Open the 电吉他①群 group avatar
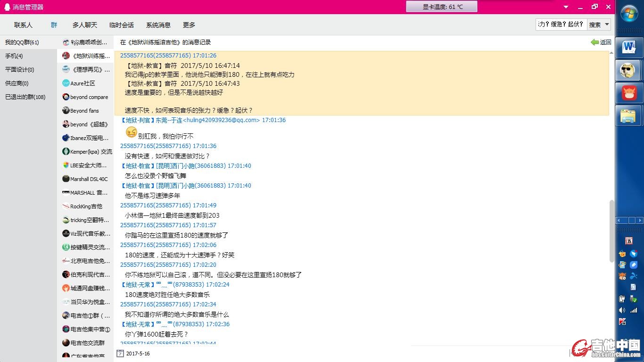Screen dimensions: 644x362 click(66, 316)
